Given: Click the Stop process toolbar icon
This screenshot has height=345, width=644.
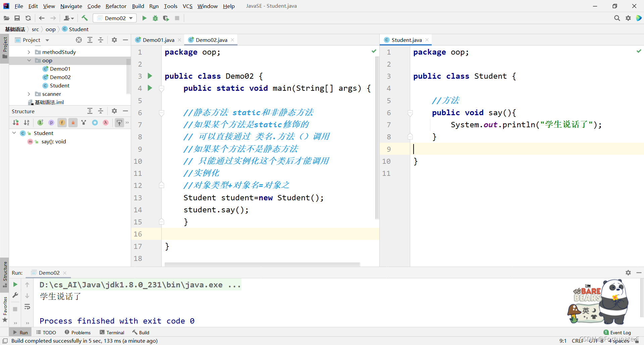Looking at the screenshot, I should coord(177,18).
